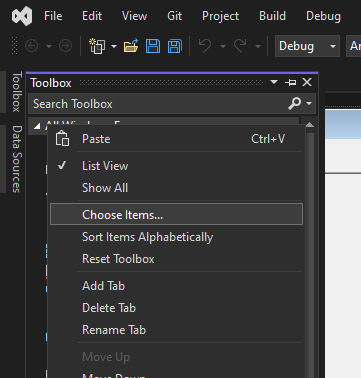Click the Redo arrow icon
The width and height of the screenshot is (361, 378).
240,46
